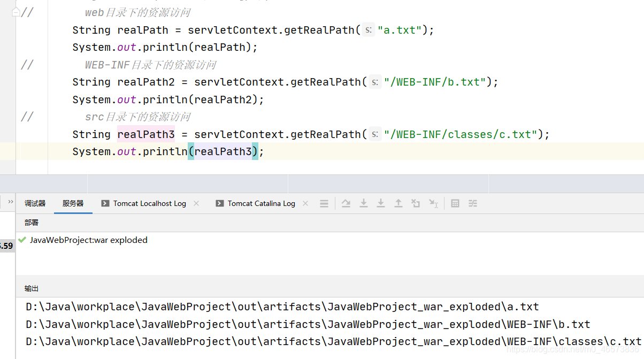Click the Run to Cursor icon
The width and height of the screenshot is (644, 359).
434,203
